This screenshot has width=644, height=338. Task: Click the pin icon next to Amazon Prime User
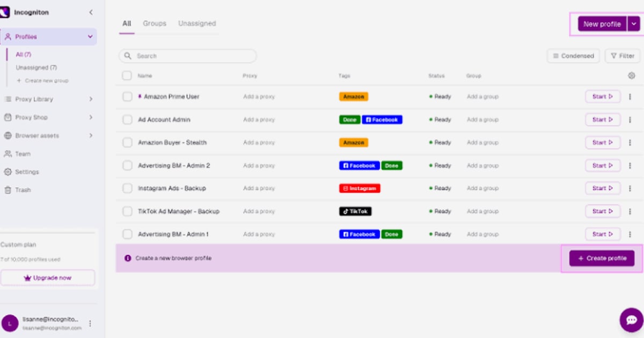pyautogui.click(x=140, y=97)
